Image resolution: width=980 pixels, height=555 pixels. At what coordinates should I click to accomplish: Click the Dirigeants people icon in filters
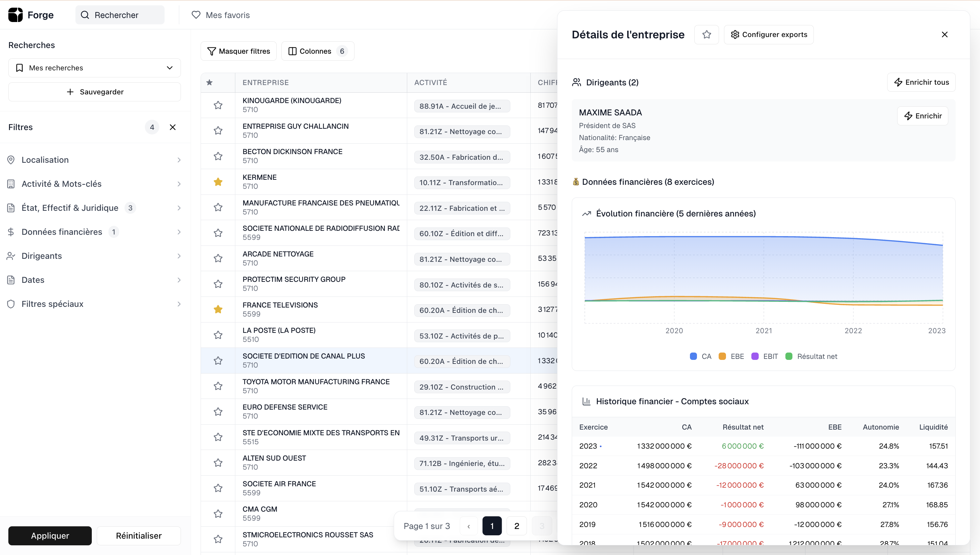pyautogui.click(x=11, y=256)
